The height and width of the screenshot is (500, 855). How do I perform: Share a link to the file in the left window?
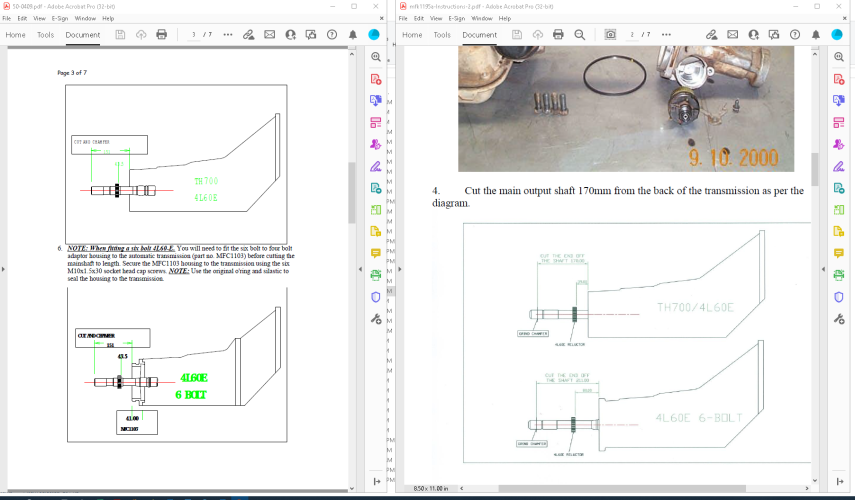248,34
